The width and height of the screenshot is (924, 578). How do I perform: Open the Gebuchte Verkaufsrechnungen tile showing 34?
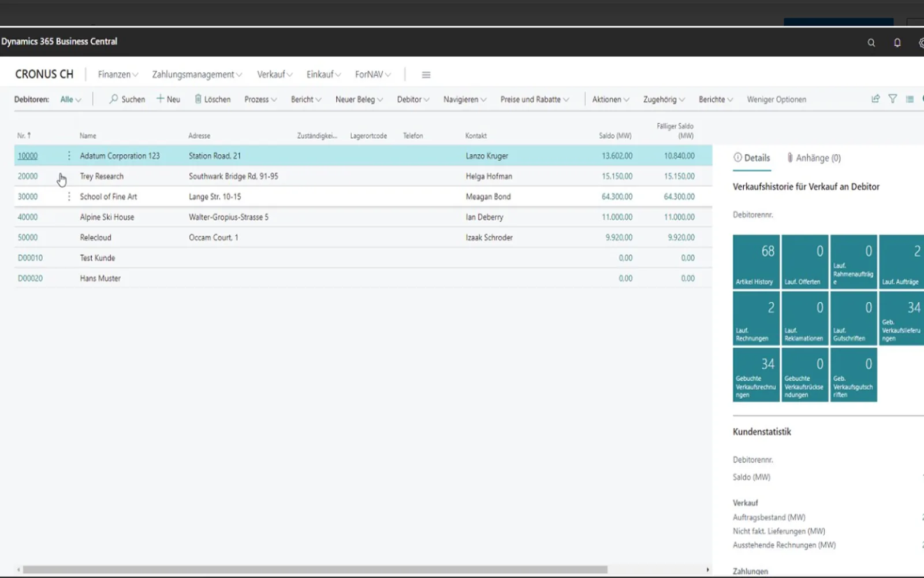pos(756,375)
